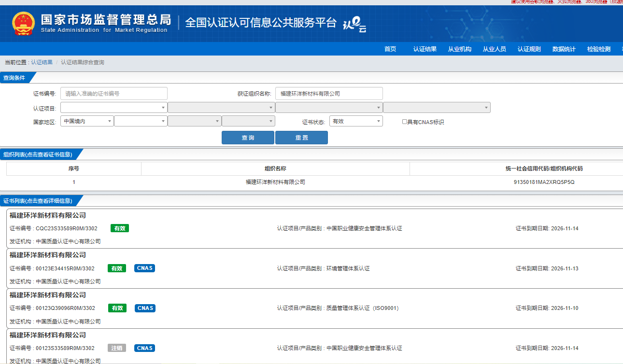Viewport: 623px width, 364px height.
Task: Expand the 中国境内 country region dropdown
Action: point(87,121)
